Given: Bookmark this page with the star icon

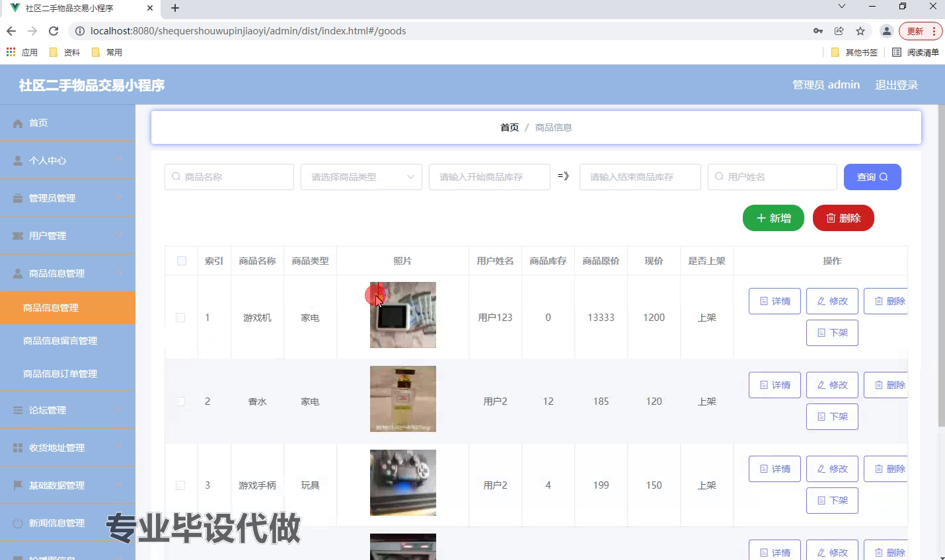Looking at the screenshot, I should tap(860, 31).
